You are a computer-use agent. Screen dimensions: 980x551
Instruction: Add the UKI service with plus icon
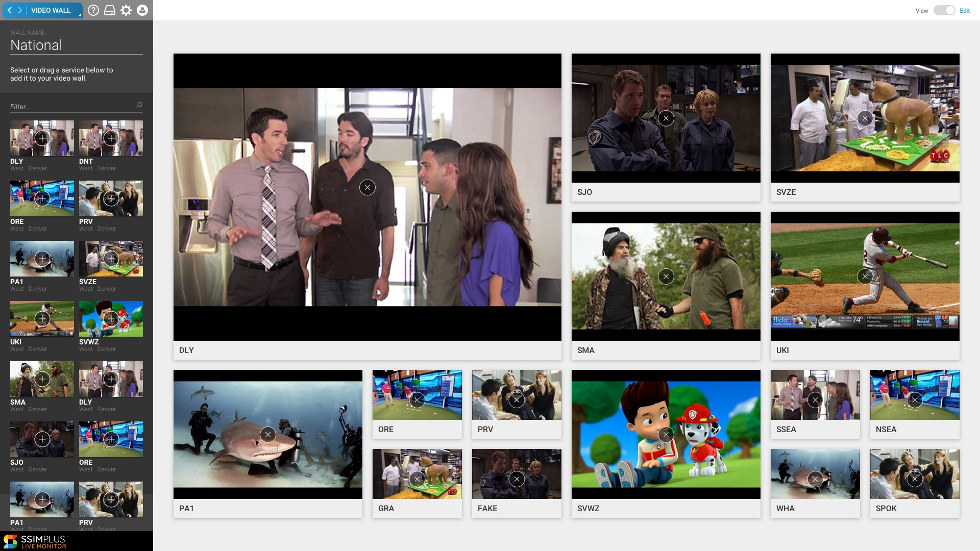pyautogui.click(x=42, y=319)
